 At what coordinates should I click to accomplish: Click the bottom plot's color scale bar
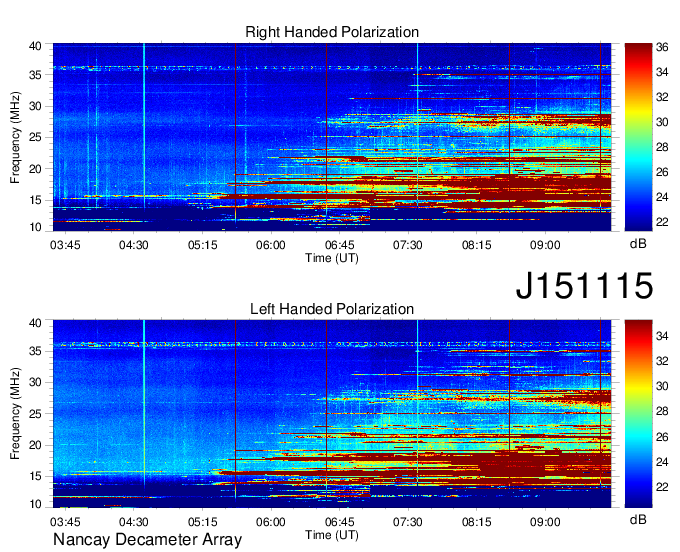click(x=638, y=413)
